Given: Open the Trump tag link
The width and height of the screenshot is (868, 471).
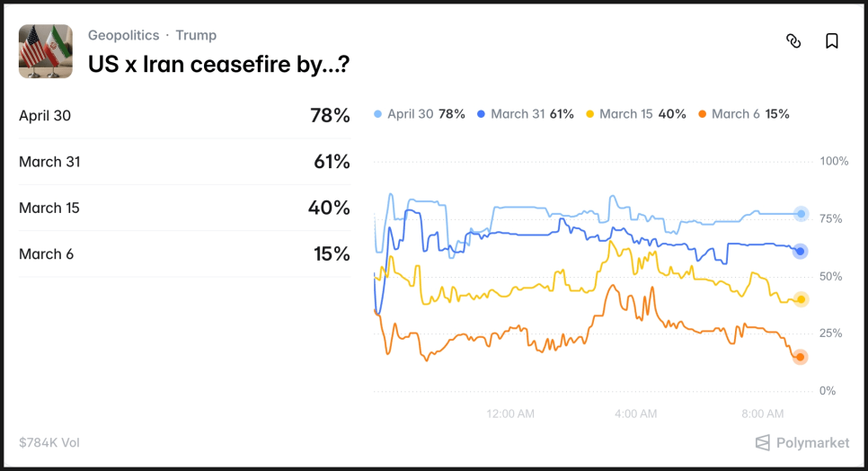Looking at the screenshot, I should click(196, 35).
